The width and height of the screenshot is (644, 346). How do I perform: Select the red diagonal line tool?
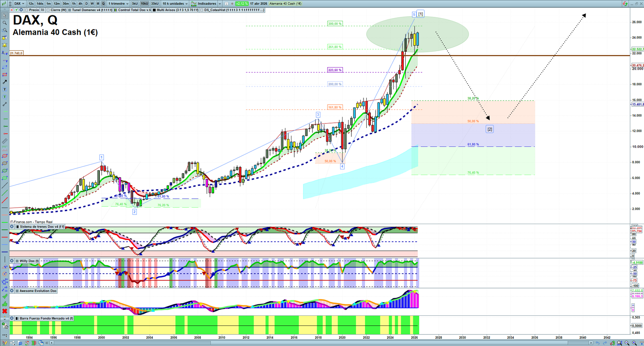coord(4,200)
